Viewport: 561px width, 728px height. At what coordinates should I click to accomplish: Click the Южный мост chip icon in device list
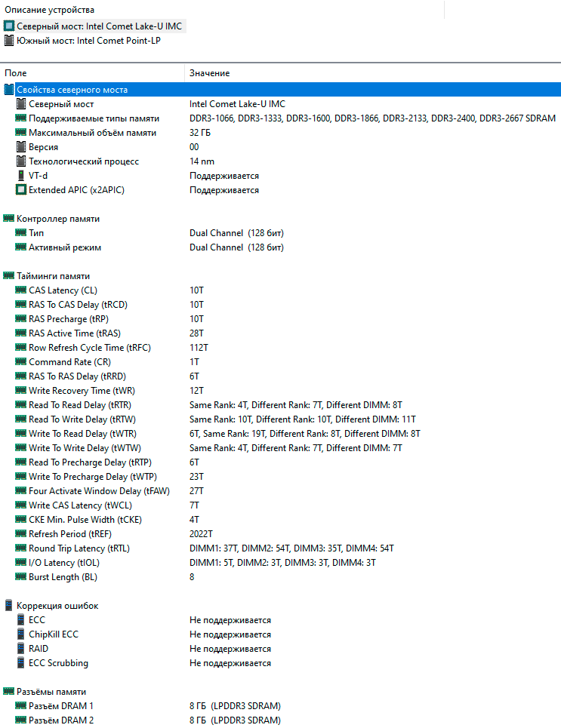pyautogui.click(x=9, y=41)
